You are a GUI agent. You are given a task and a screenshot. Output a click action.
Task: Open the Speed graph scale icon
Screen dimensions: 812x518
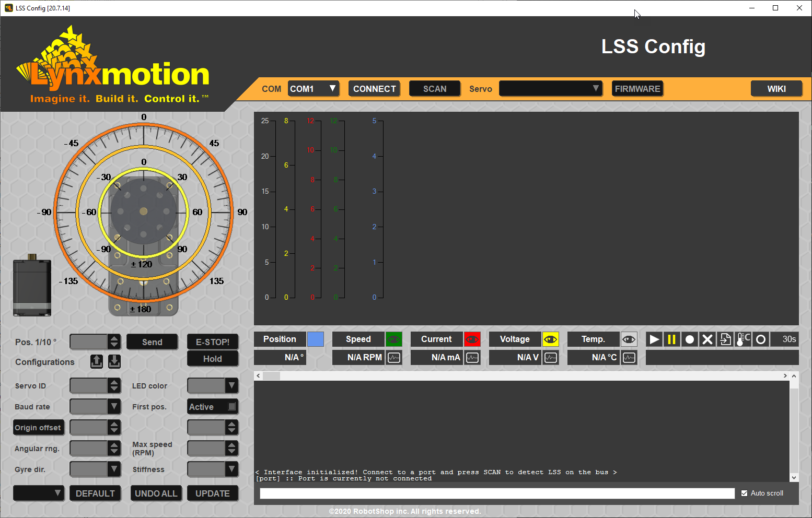tap(394, 358)
